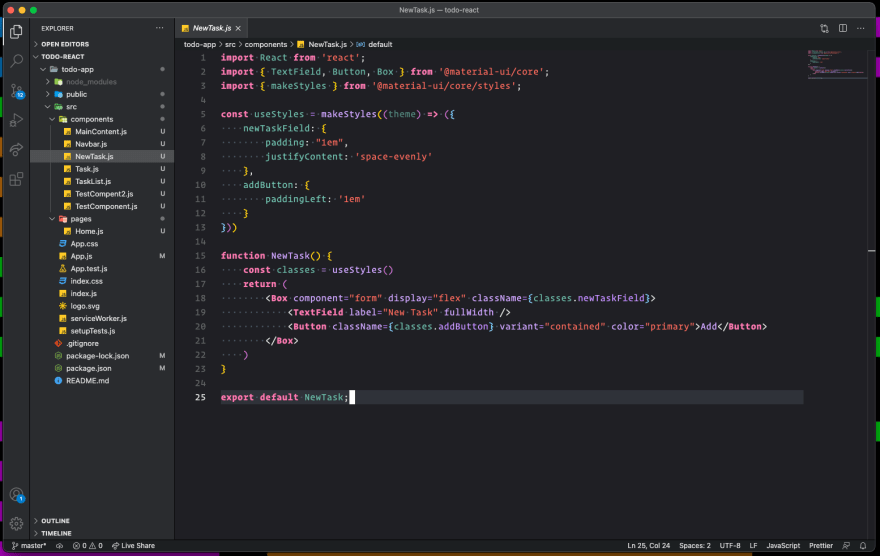Open Task.js file in explorer

(x=102, y=169)
